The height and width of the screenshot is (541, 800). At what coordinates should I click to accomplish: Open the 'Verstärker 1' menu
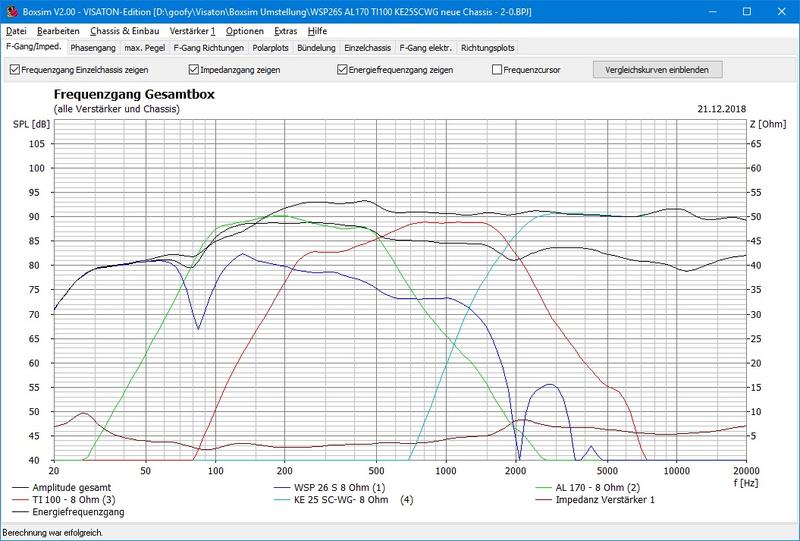point(192,31)
